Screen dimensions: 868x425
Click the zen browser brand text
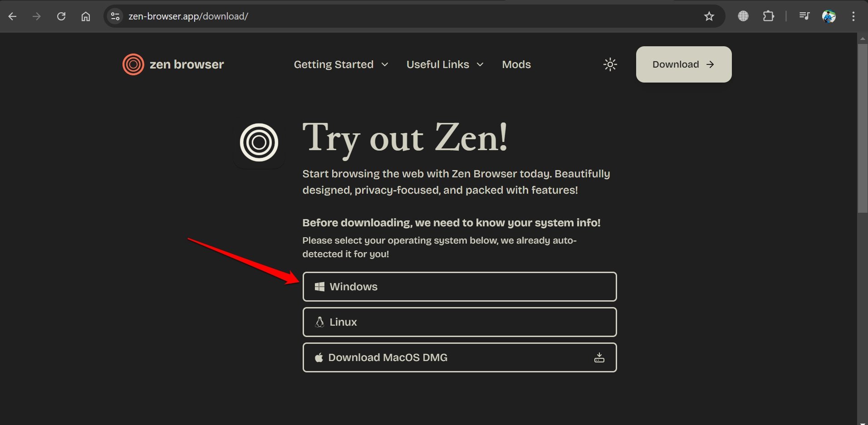tap(187, 64)
